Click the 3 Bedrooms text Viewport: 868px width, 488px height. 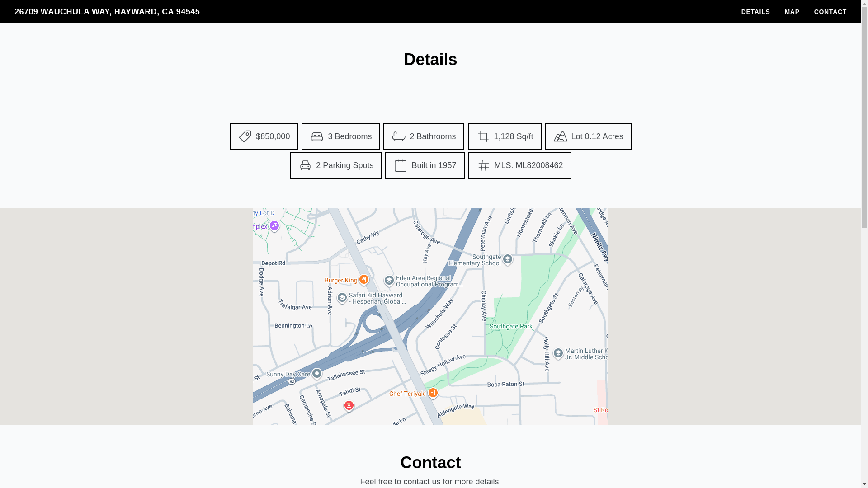pyautogui.click(x=350, y=136)
